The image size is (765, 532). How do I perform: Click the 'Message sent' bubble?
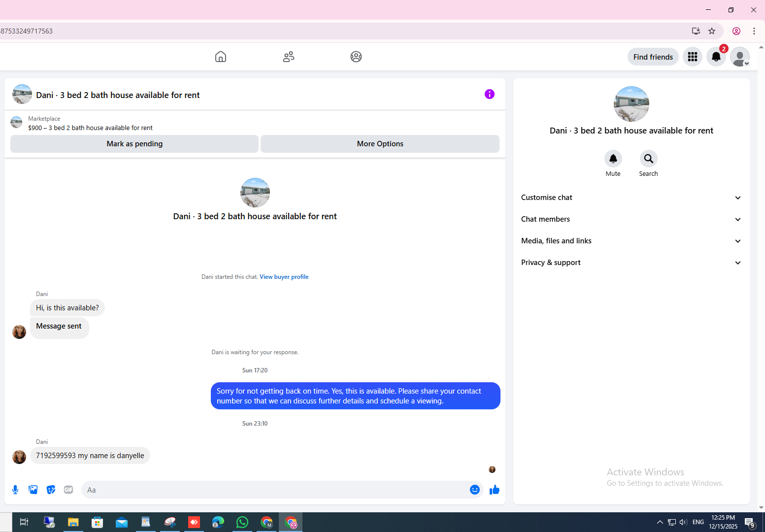(x=60, y=328)
